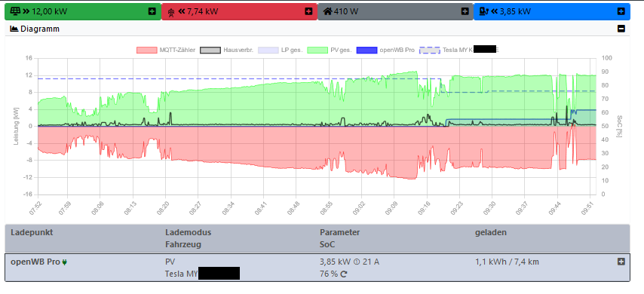Click the SoC [%] right axis label
Screen dimensions: 644x294
pos(619,126)
